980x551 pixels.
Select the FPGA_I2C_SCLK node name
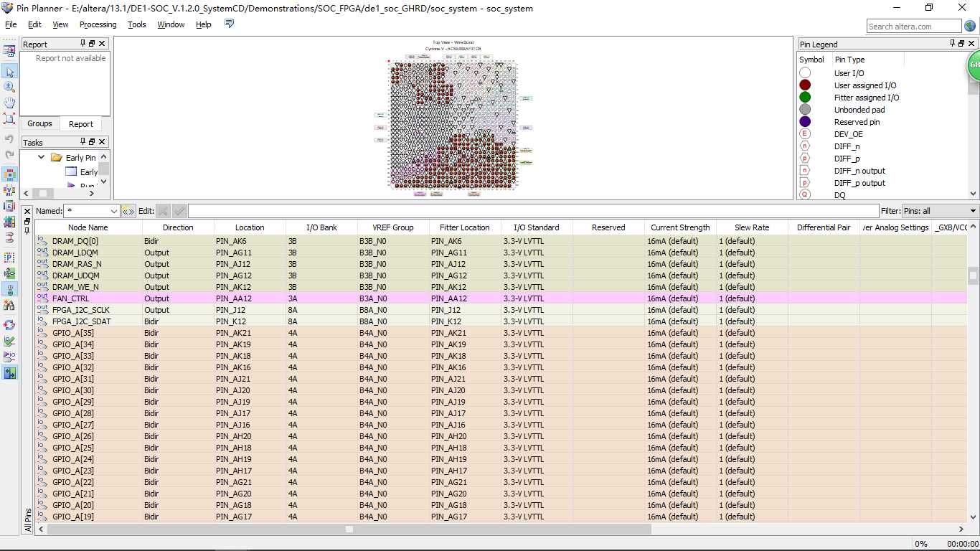81,310
